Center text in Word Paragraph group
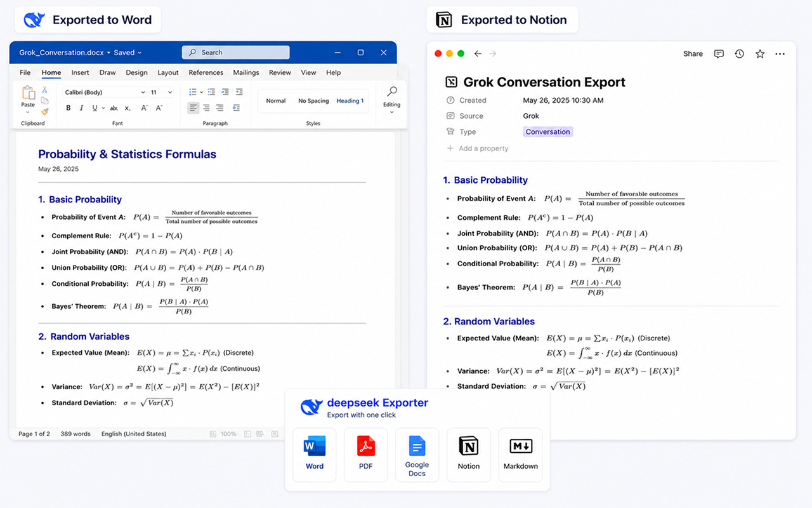812x508 pixels. (207, 108)
